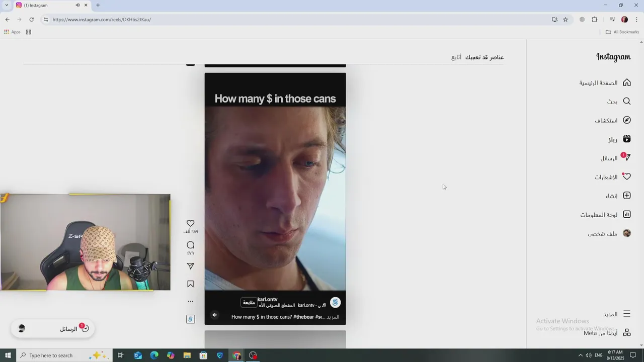Select the الإشعارات menu label
The height and width of the screenshot is (362, 644).
(x=606, y=177)
